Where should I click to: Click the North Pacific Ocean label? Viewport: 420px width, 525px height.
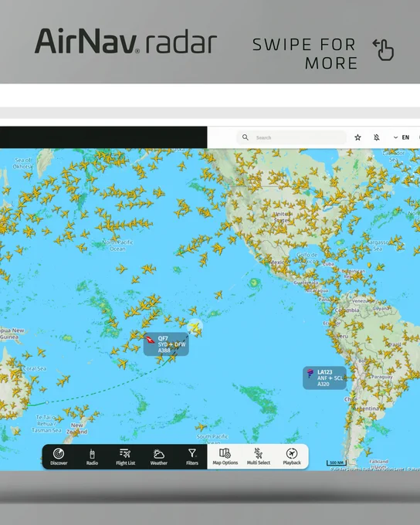117,246
